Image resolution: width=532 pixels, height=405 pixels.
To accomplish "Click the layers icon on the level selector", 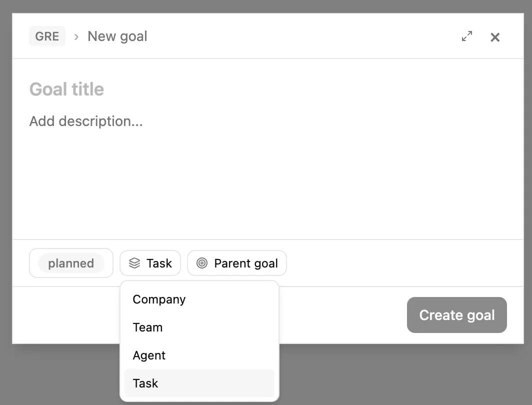I will click(134, 263).
